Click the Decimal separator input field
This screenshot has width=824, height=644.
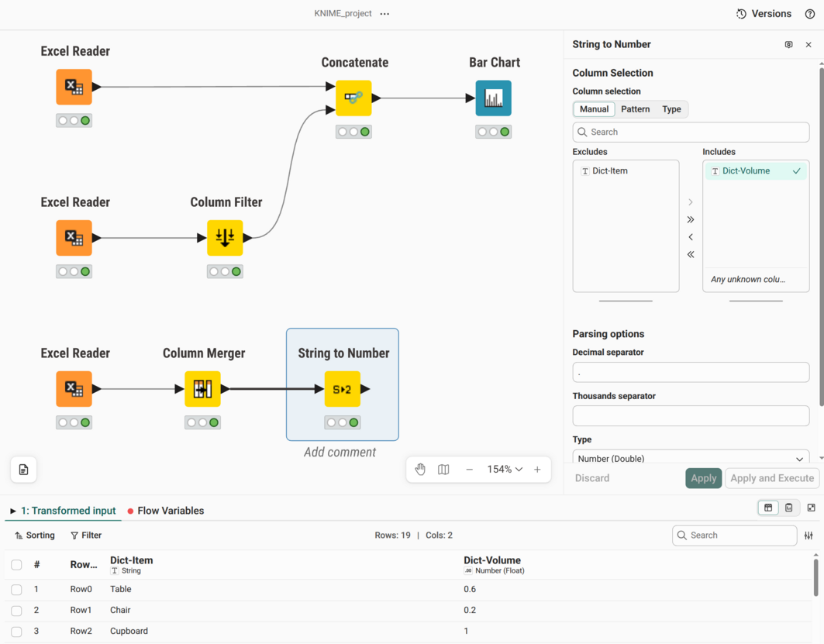[691, 373]
